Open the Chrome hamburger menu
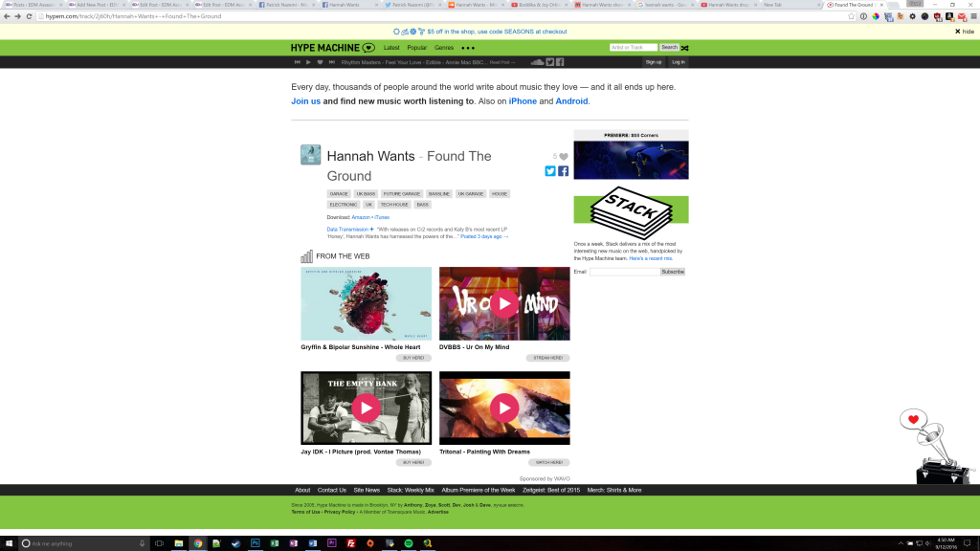 tap(973, 16)
